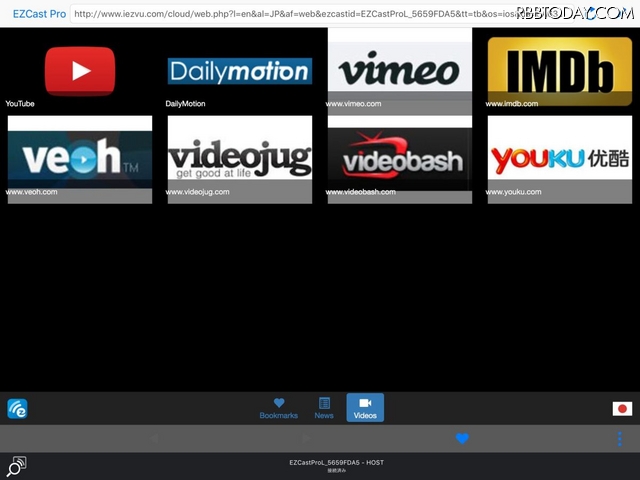Image resolution: width=640 pixels, height=480 pixels.
Task: Open the Veoh site tile
Action: pyautogui.click(x=80, y=159)
